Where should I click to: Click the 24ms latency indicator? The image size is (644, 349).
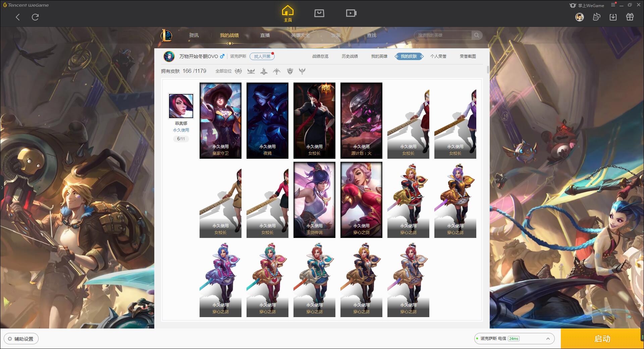[514, 339]
